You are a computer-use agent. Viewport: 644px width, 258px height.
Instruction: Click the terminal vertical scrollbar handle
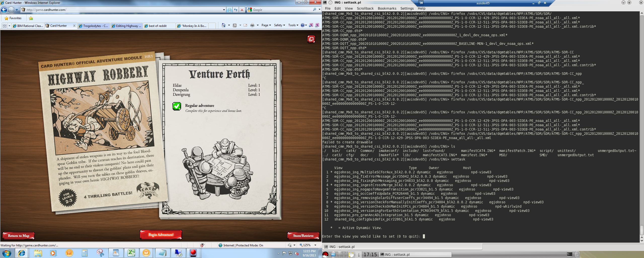click(641, 229)
